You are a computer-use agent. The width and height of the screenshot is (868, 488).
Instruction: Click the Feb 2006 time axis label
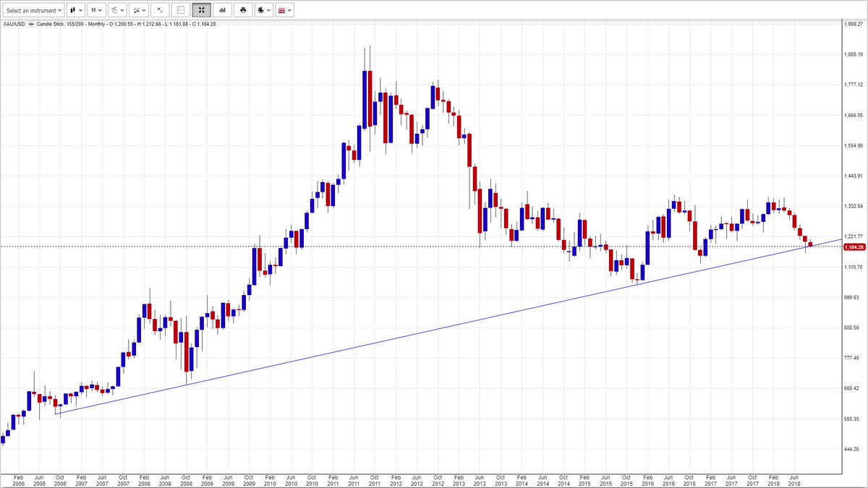pos(18,481)
